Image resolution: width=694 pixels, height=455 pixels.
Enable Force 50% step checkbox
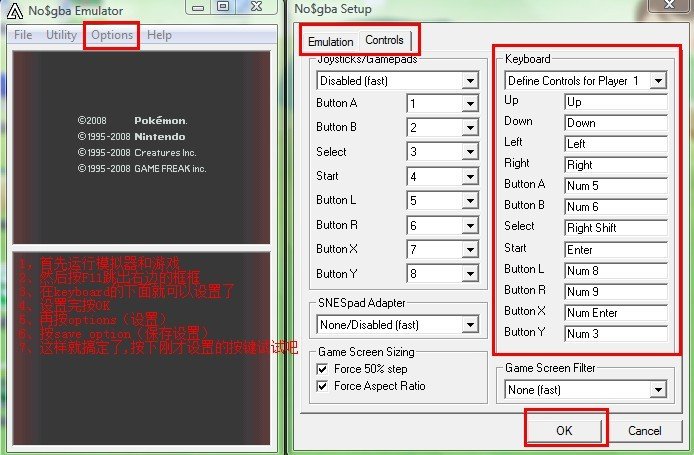(322, 369)
